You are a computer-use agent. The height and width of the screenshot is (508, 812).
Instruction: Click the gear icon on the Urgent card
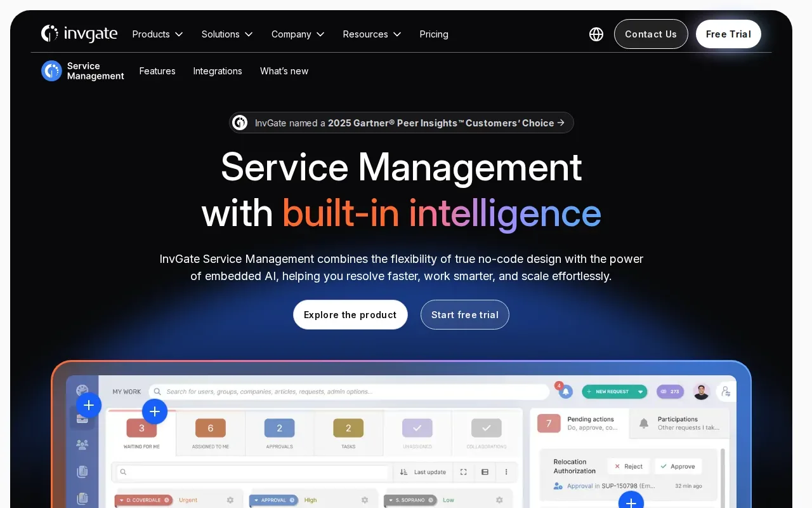[230, 500]
